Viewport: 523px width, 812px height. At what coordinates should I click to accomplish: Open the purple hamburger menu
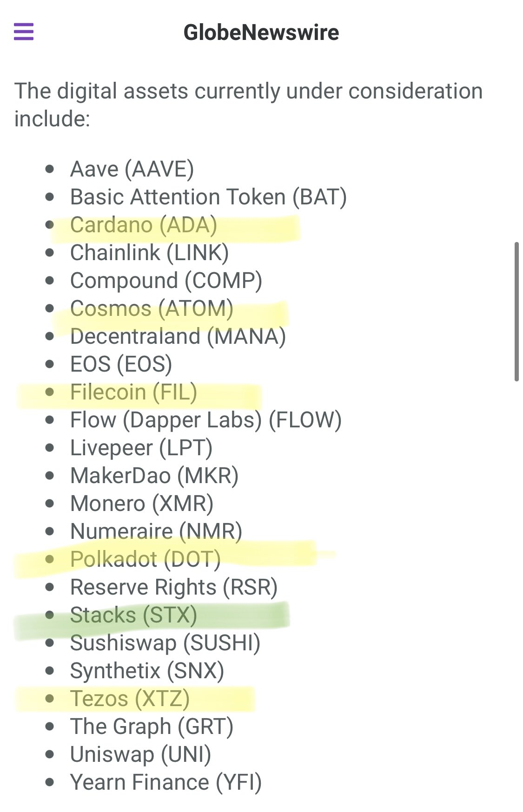[24, 32]
